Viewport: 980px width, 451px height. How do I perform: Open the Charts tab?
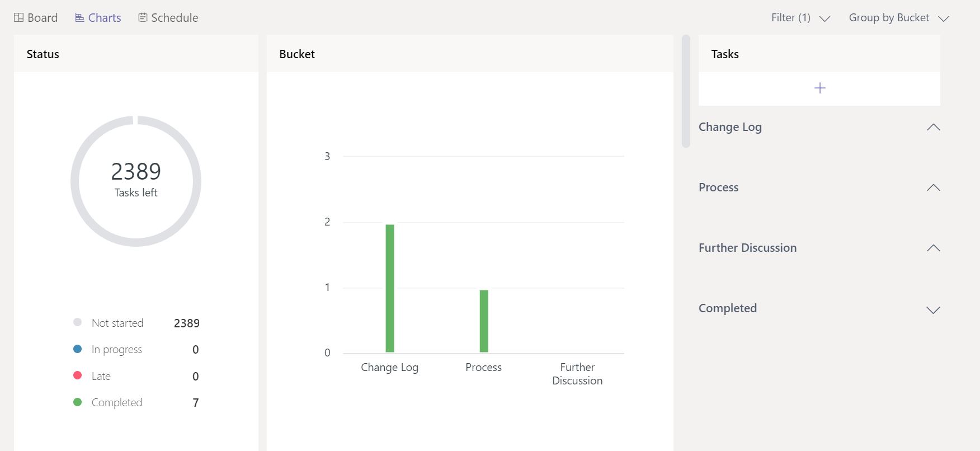click(98, 18)
